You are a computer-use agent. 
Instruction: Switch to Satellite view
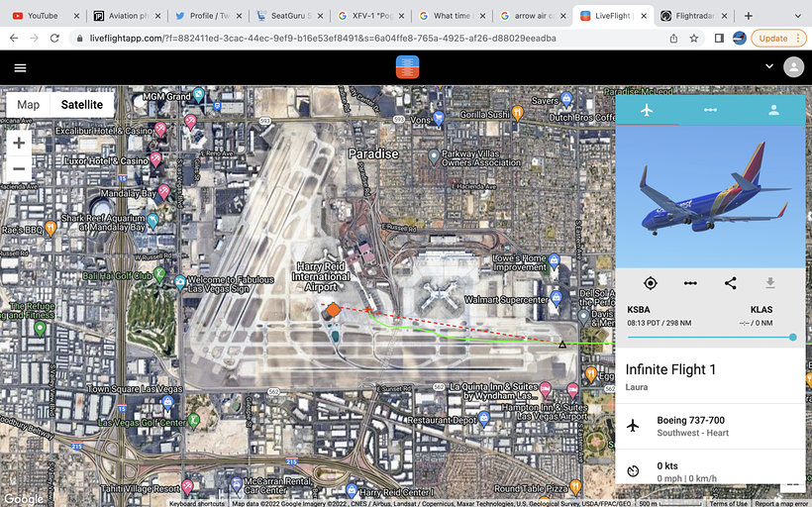[x=82, y=105]
